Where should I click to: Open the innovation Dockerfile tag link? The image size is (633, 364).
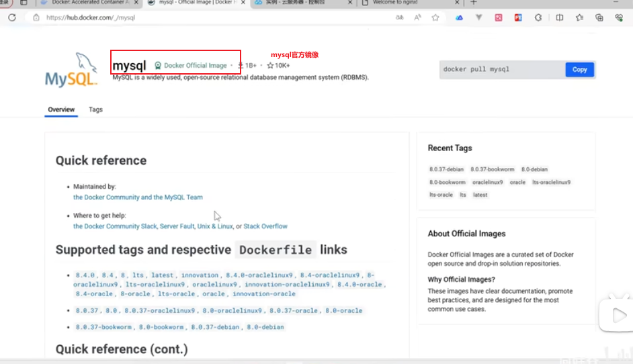tap(200, 275)
